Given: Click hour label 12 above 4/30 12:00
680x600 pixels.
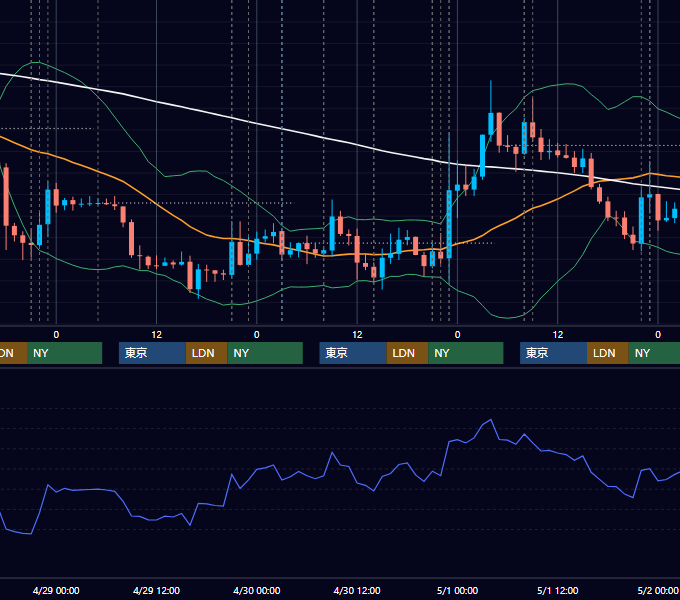Looking at the screenshot, I should 357,335.
